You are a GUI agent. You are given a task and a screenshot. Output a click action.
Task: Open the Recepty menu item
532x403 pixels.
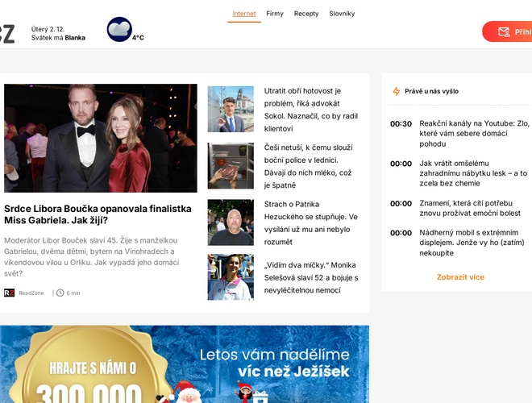tap(306, 14)
